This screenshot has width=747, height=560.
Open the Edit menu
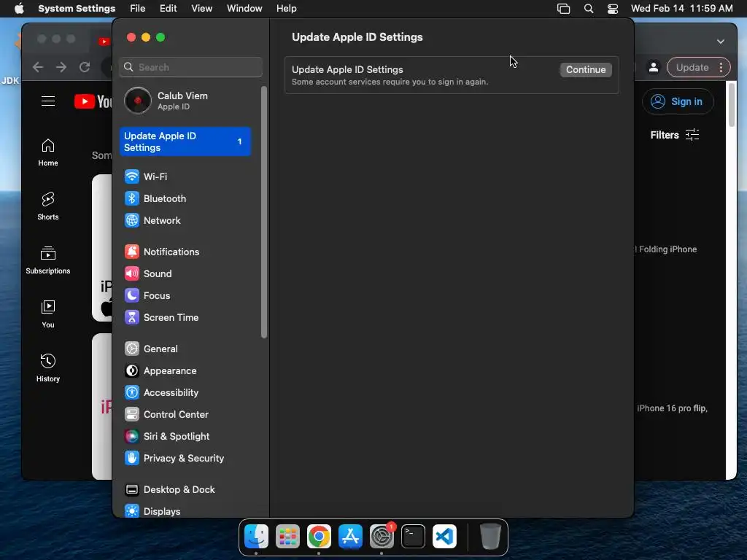coord(169,9)
